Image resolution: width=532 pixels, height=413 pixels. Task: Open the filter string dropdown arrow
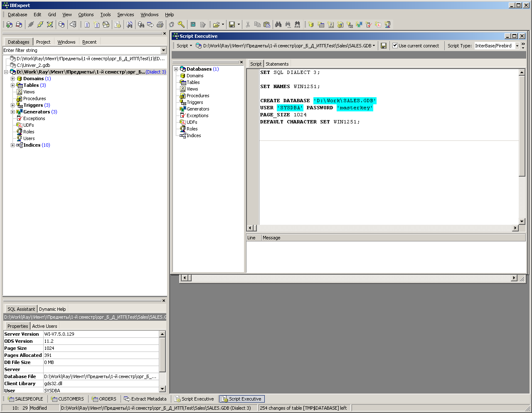pyautogui.click(x=163, y=50)
